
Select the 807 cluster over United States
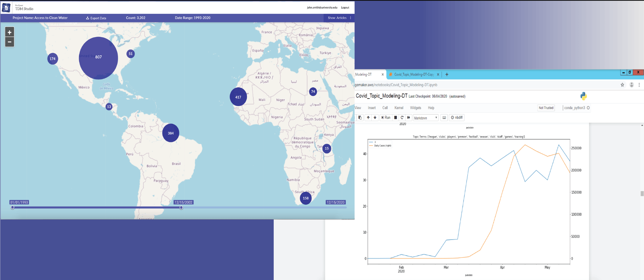[x=98, y=58]
